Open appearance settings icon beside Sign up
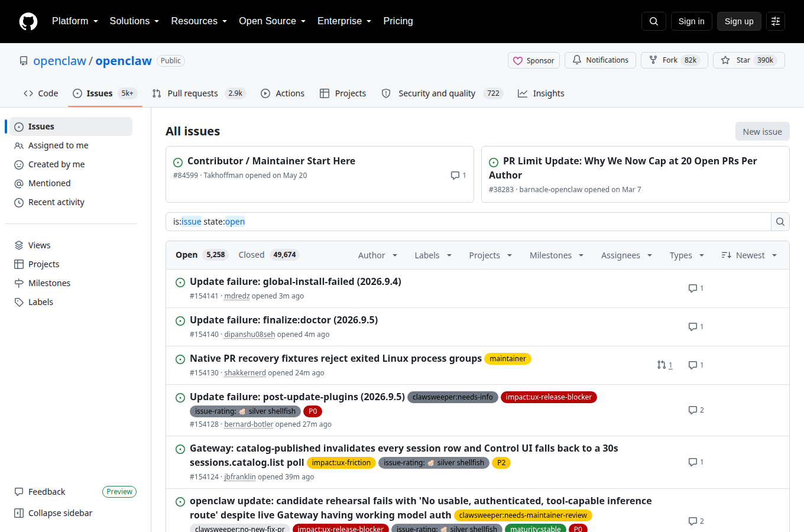Screen dimensions: 804x532 [x=776, y=21]
